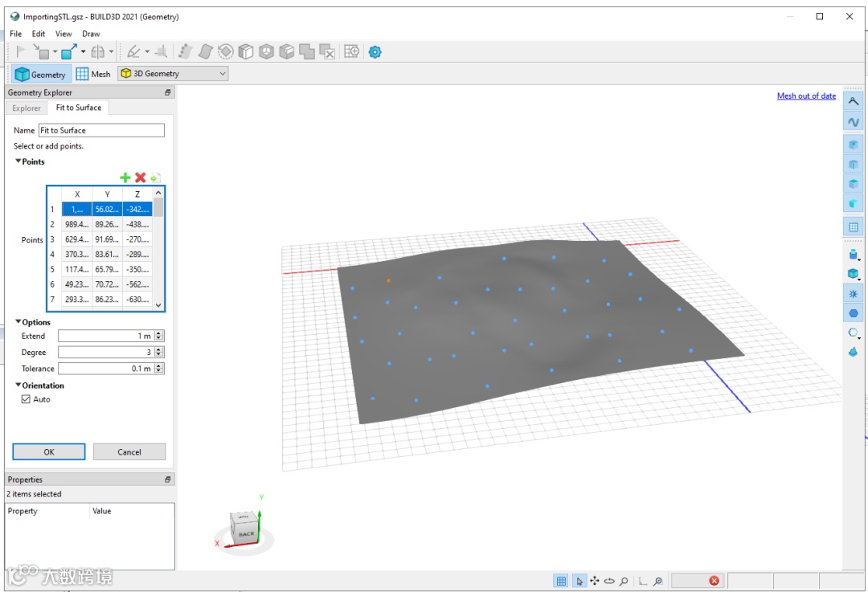Click the Mesh out of date link
The height and width of the screenshot is (592, 868).
[807, 96]
